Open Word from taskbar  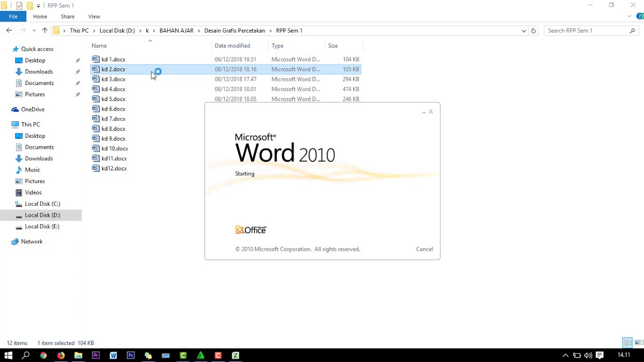point(113,355)
